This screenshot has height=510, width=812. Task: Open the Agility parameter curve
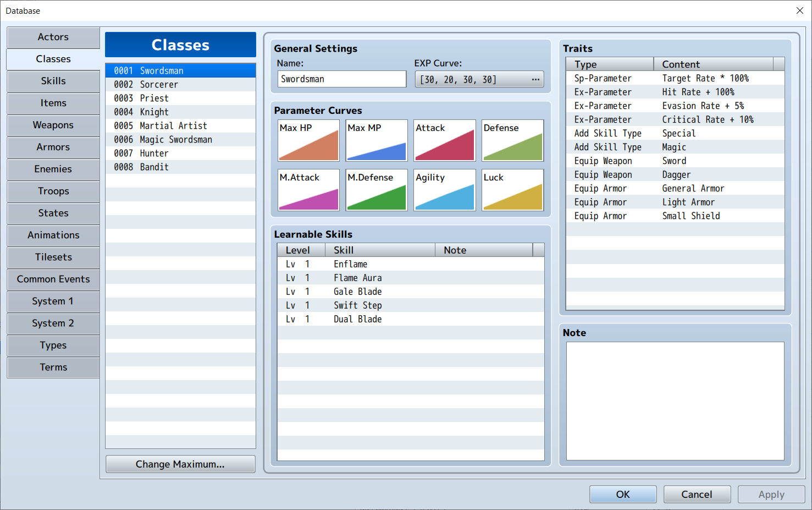(x=444, y=190)
